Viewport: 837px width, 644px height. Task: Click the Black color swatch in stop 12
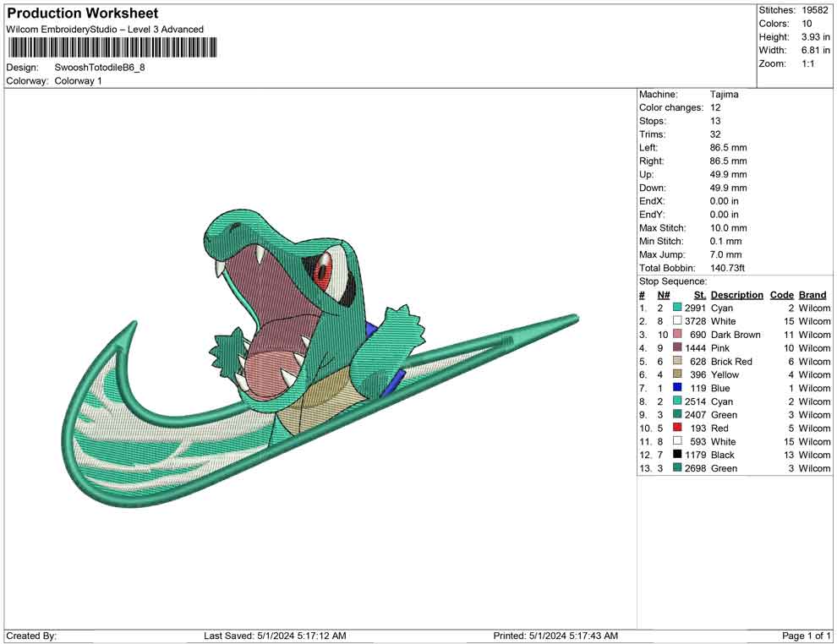coord(677,455)
